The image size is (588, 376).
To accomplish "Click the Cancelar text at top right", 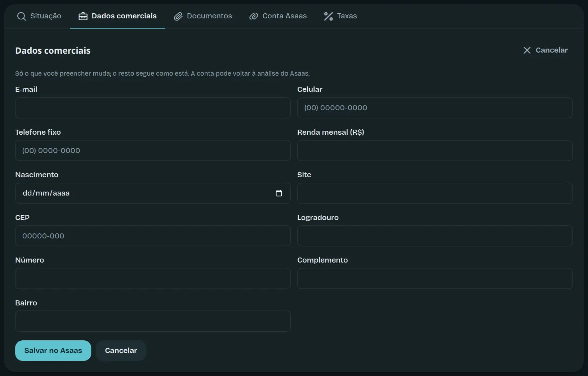I will coord(552,50).
